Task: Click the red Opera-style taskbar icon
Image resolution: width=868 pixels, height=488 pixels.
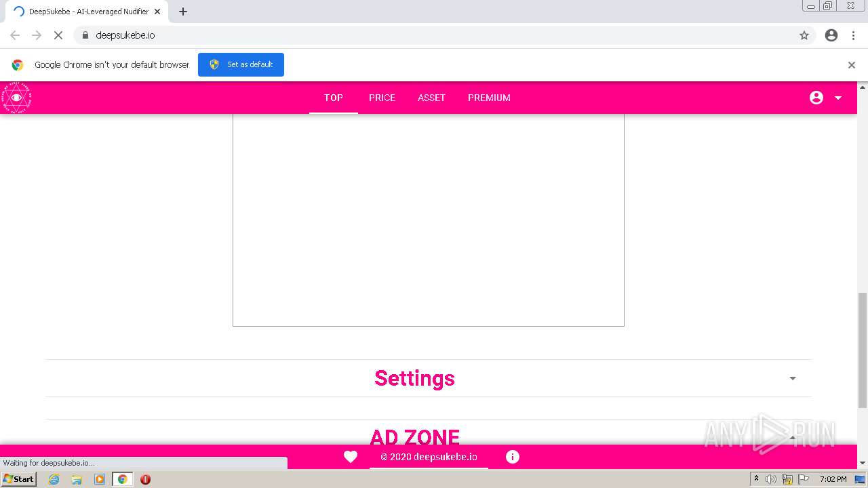Action: [145, 479]
